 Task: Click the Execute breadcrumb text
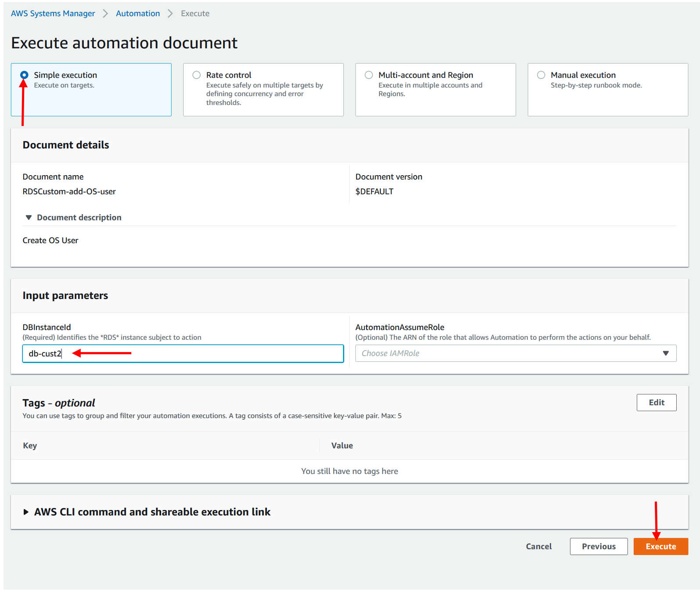195,14
